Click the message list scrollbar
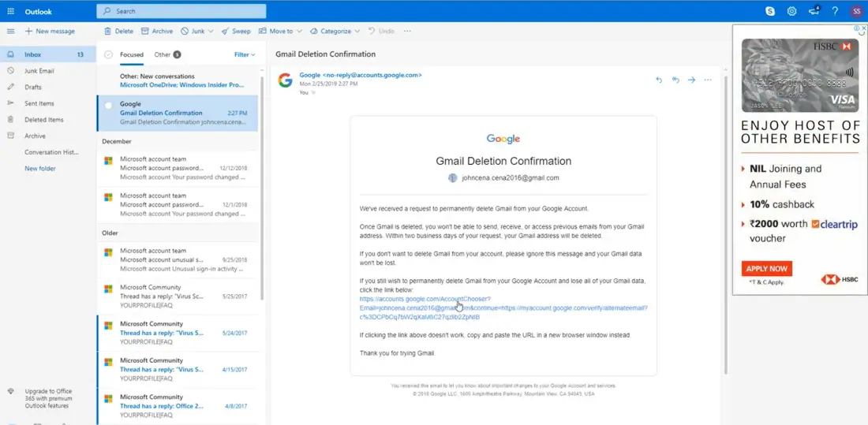 (262, 188)
